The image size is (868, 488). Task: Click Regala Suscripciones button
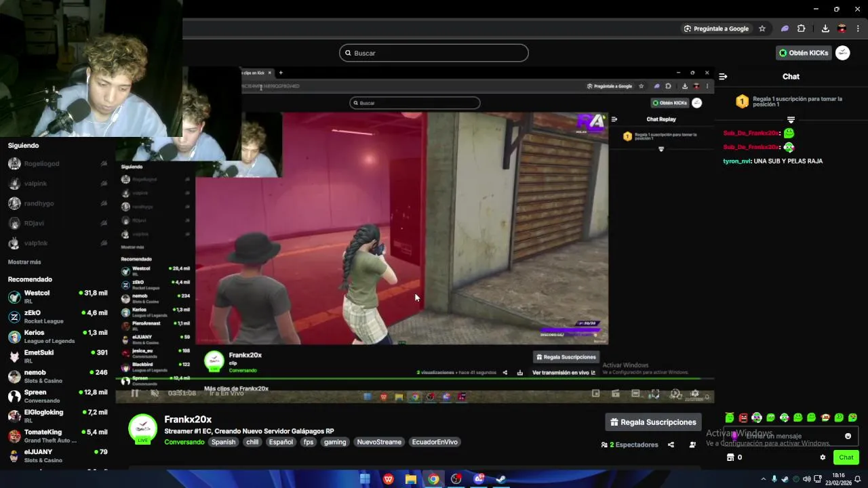coord(653,422)
